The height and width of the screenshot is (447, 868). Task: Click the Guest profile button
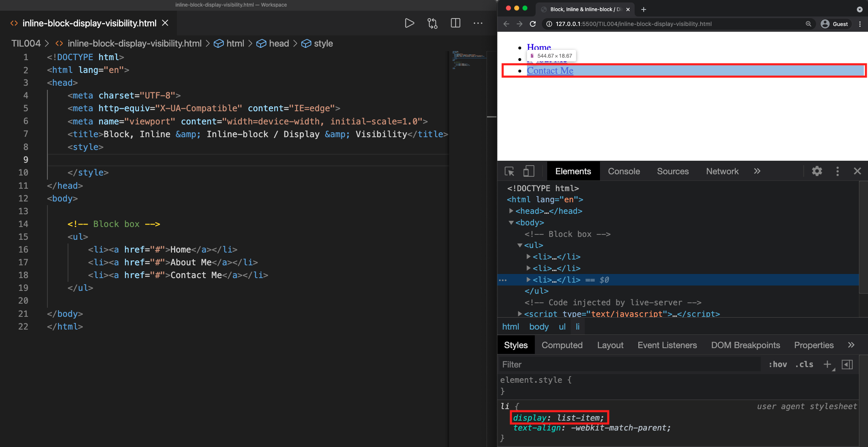click(x=835, y=24)
